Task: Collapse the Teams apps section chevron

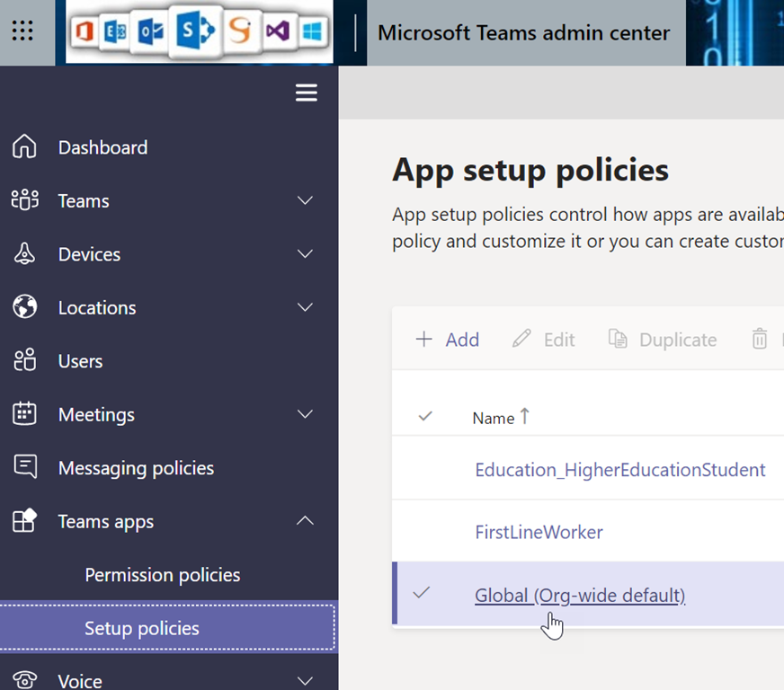Action: [x=306, y=521]
